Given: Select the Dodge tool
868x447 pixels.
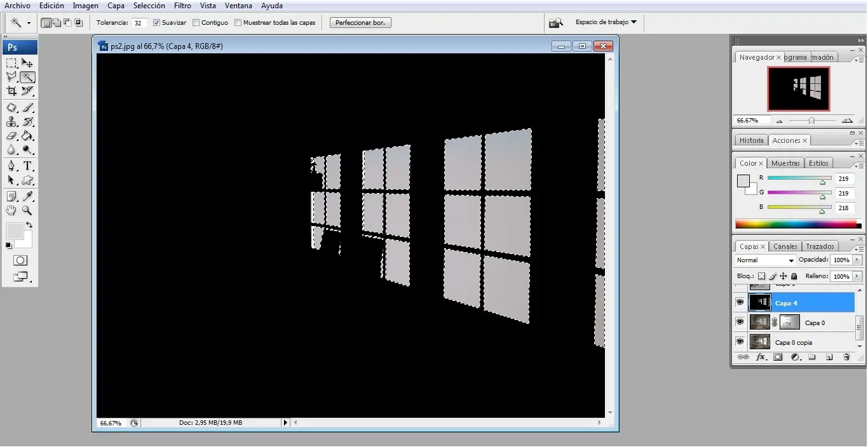Looking at the screenshot, I should (x=27, y=150).
